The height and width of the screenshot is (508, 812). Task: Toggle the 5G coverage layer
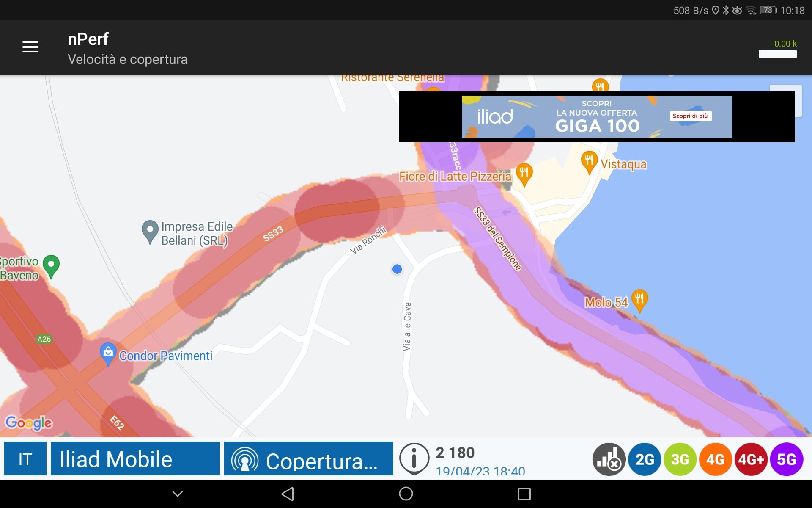[787, 459]
